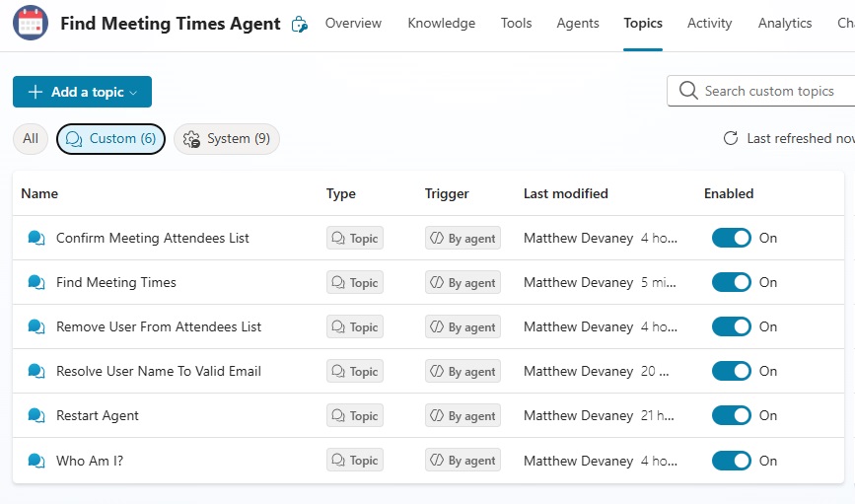Open the Who Am I? topic

(90, 461)
